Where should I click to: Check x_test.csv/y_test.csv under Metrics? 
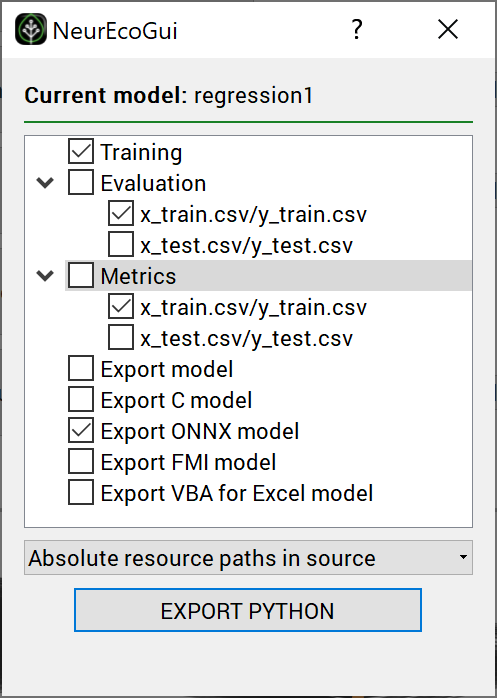click(121, 337)
